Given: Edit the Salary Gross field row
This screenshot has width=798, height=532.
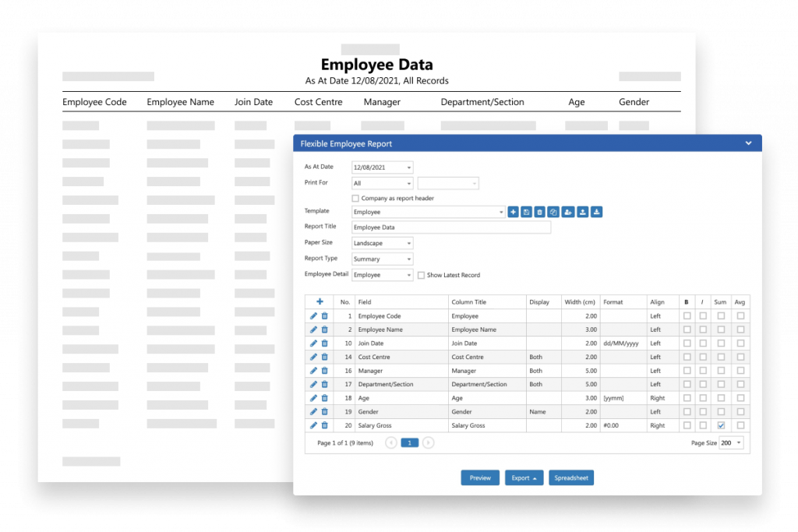Looking at the screenshot, I should click(313, 425).
